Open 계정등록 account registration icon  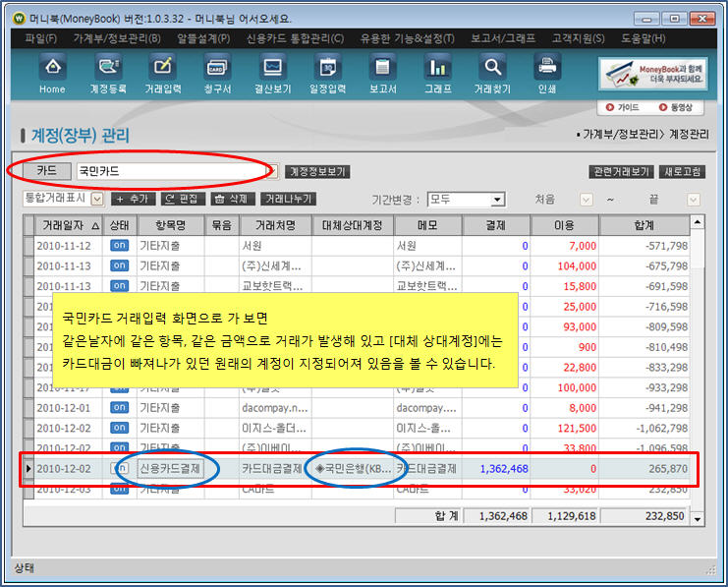108,74
